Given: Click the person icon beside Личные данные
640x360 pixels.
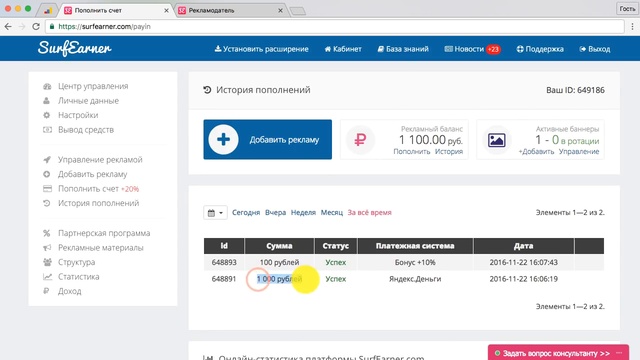Looking at the screenshot, I should (x=47, y=101).
